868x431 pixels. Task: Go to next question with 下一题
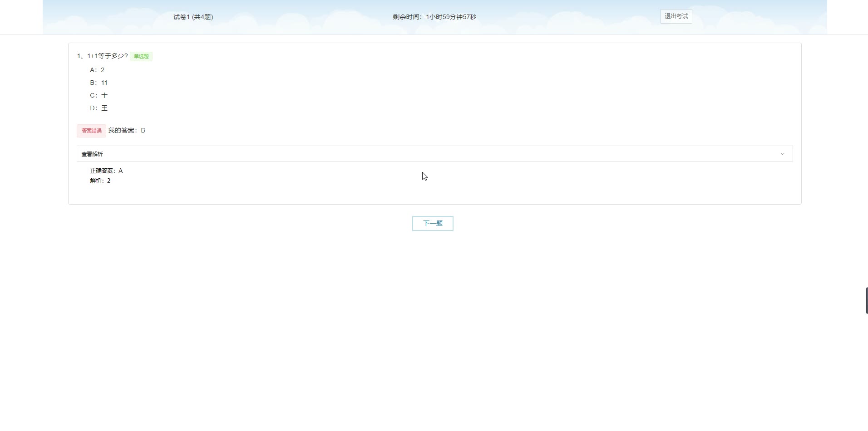433,223
